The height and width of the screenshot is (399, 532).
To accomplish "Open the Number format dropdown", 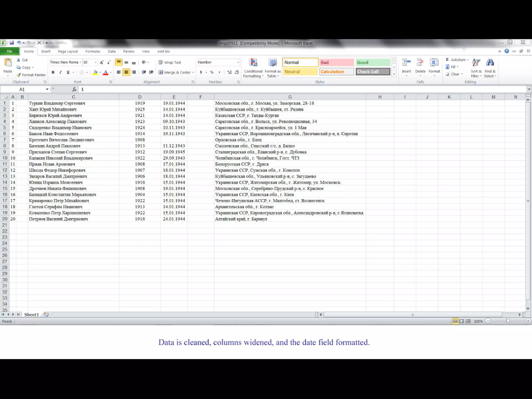I will click(x=238, y=62).
